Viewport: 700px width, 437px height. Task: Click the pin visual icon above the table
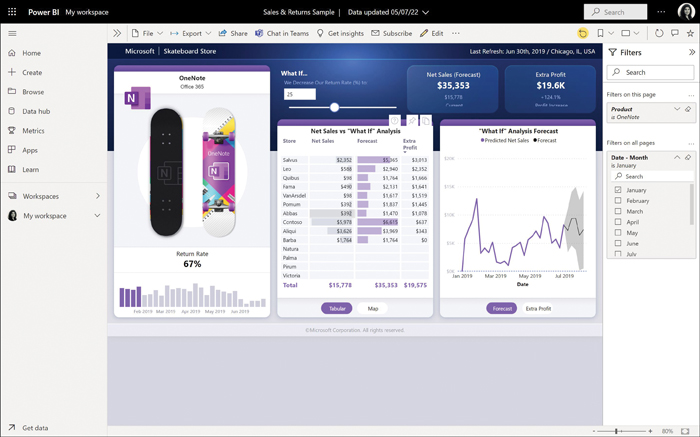412,121
